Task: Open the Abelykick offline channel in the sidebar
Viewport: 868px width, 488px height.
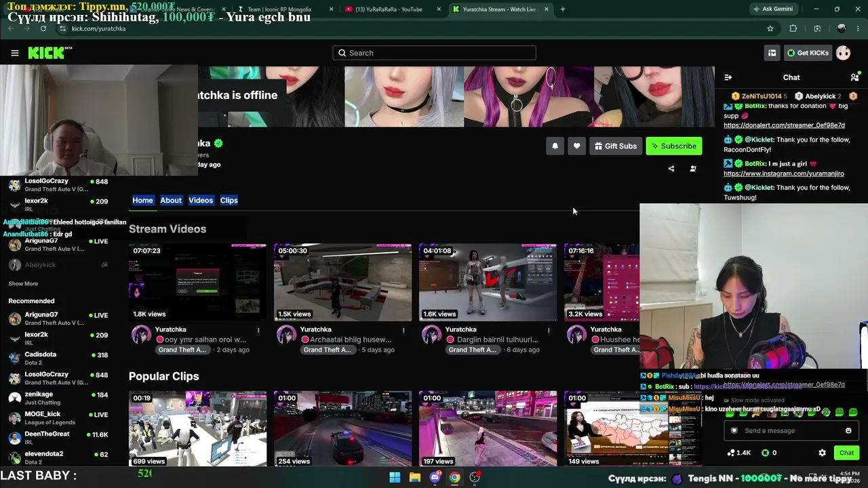Action: [58, 265]
